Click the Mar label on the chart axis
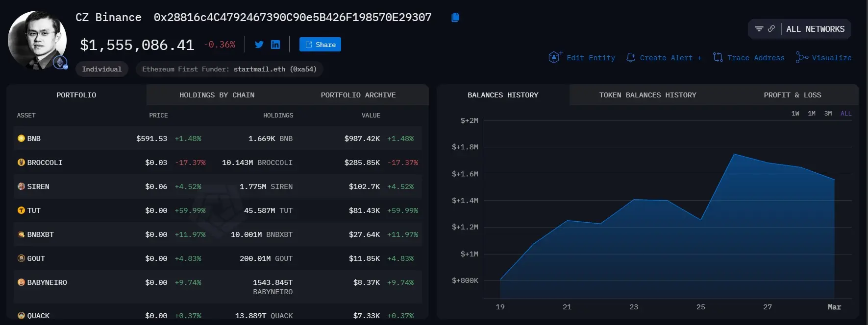Image resolution: width=868 pixels, height=325 pixels. [834, 307]
